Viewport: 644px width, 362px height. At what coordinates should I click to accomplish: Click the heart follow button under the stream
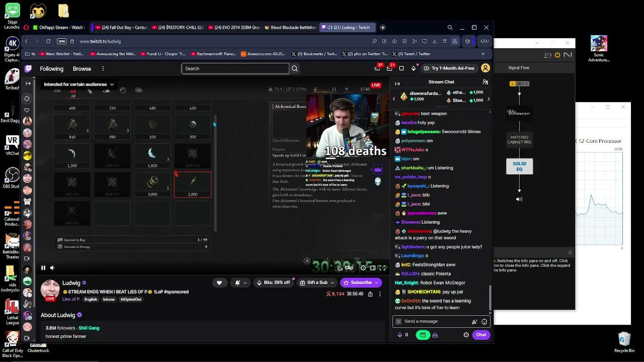(219, 283)
